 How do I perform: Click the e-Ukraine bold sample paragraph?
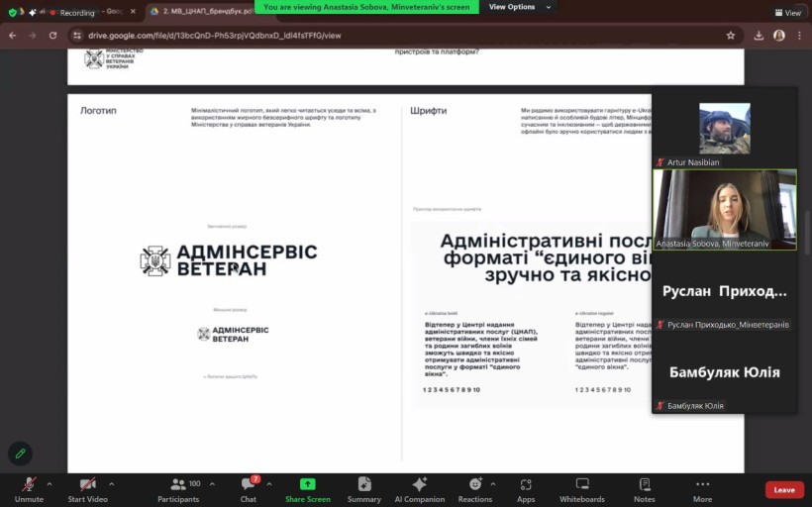pos(481,349)
